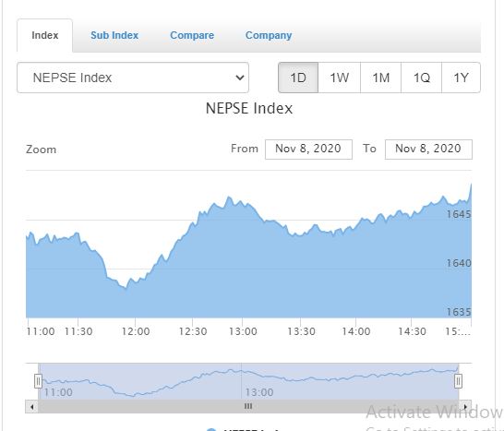The image size is (504, 431).
Task: Select the 1M time range
Action: pos(381,78)
